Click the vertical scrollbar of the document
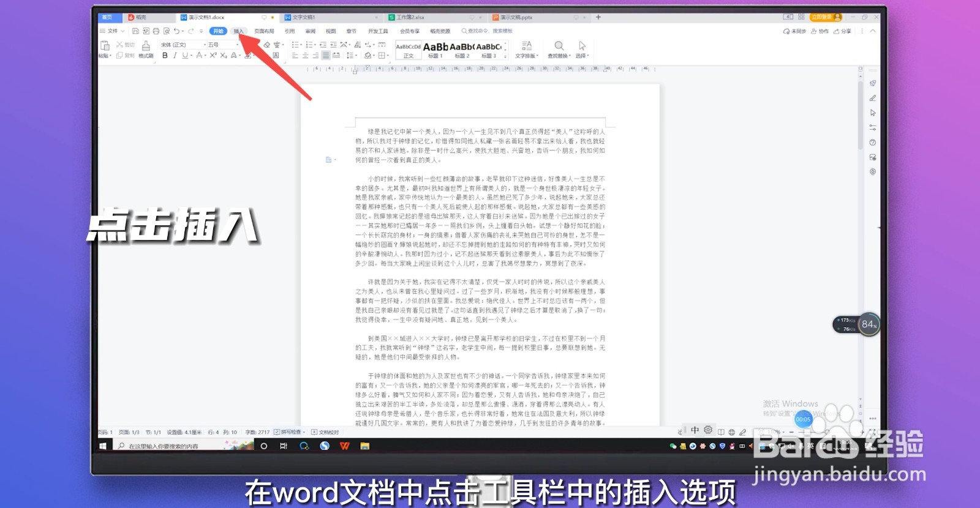The height and width of the screenshot is (508, 980). 861,116
